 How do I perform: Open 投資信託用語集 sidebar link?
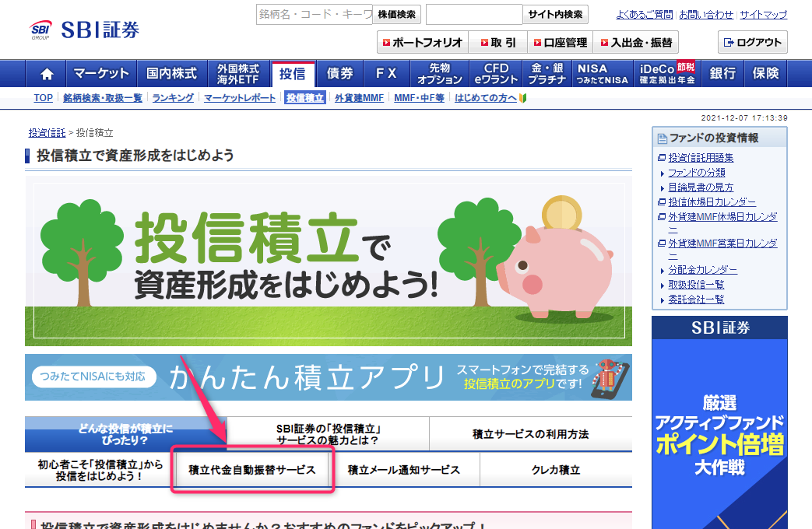pos(701,158)
